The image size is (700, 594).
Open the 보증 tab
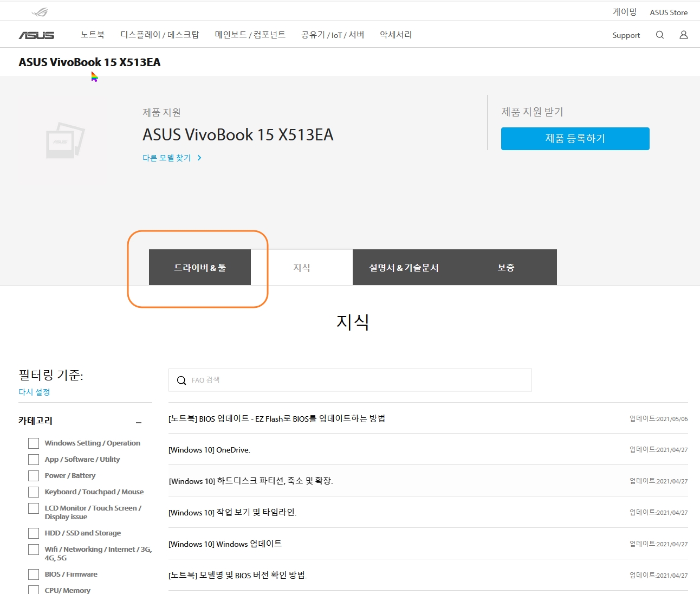(505, 267)
